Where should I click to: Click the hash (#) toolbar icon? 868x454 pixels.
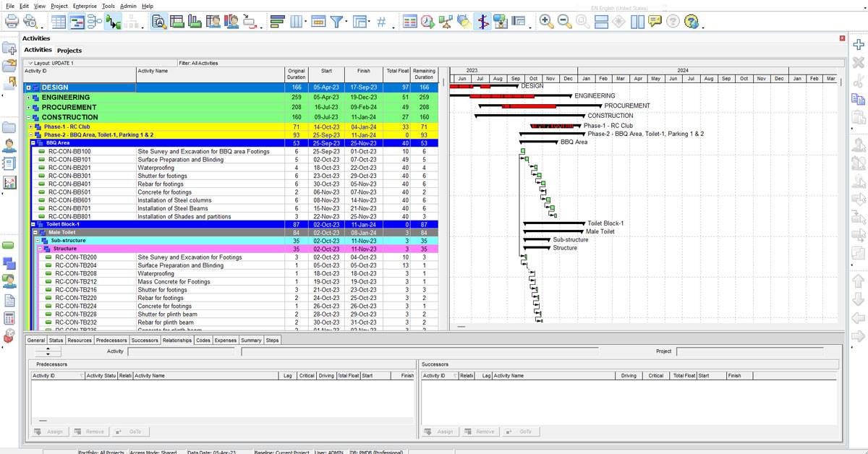pos(381,22)
